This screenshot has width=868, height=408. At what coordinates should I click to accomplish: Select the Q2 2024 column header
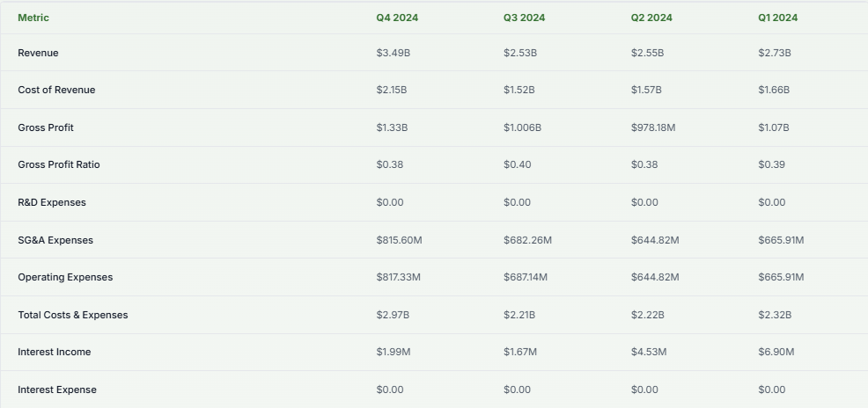(x=651, y=18)
